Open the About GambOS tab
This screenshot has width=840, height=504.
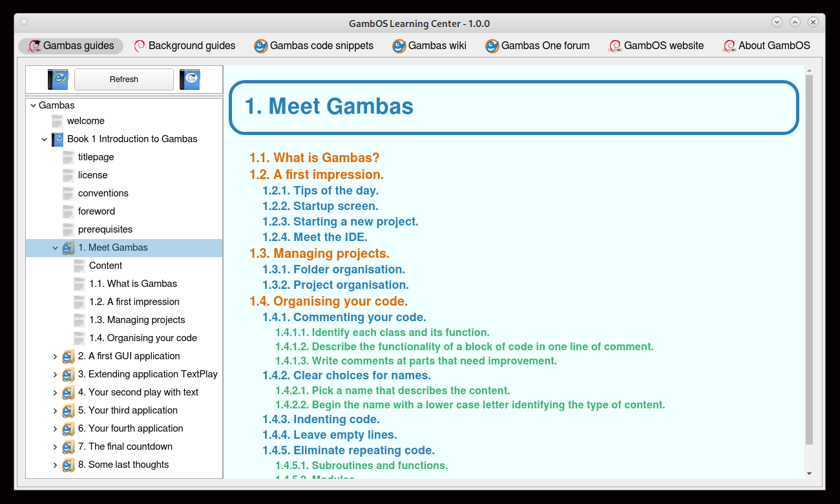[x=766, y=46]
